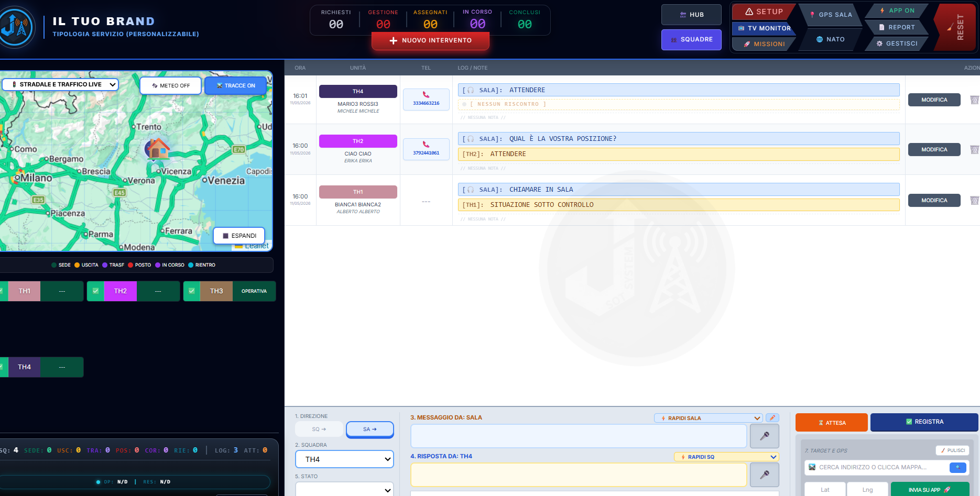Click the Lng coordinate field
This screenshot has height=496, width=980.
[867, 490]
